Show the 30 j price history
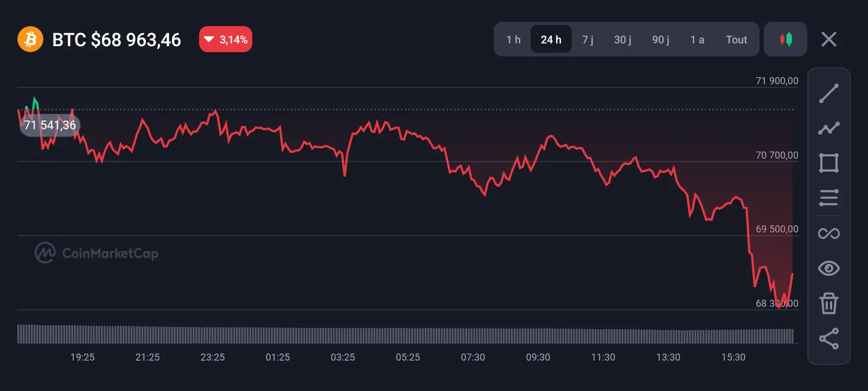The width and height of the screenshot is (868, 391). click(x=623, y=40)
